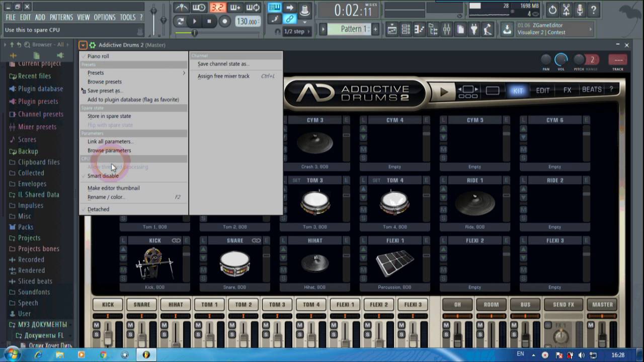Click Make editor thumbnail
The height and width of the screenshot is (362, 644).
(x=134, y=188)
